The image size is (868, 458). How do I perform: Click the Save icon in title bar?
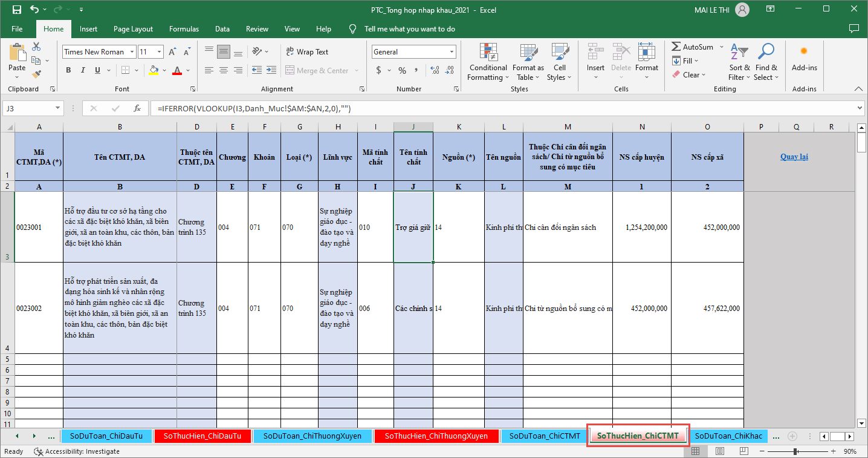tap(16, 10)
